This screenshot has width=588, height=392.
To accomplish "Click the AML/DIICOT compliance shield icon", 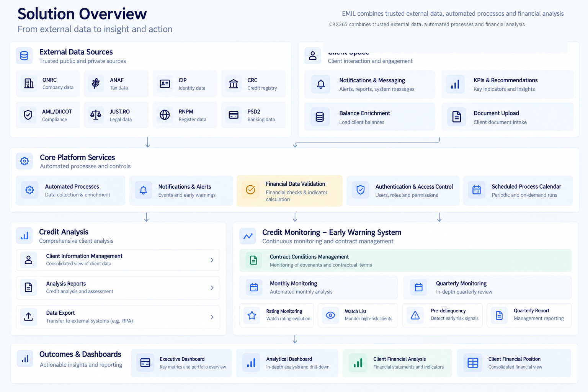I will point(28,115).
